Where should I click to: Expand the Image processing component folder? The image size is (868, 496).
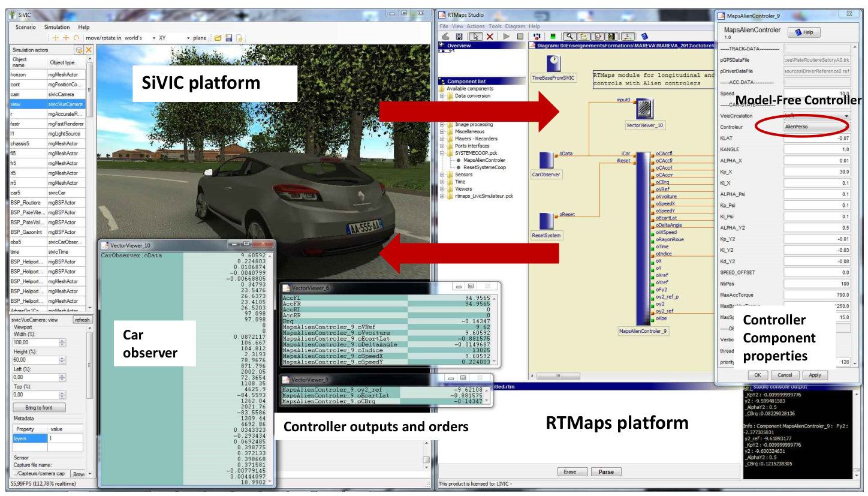(442, 125)
